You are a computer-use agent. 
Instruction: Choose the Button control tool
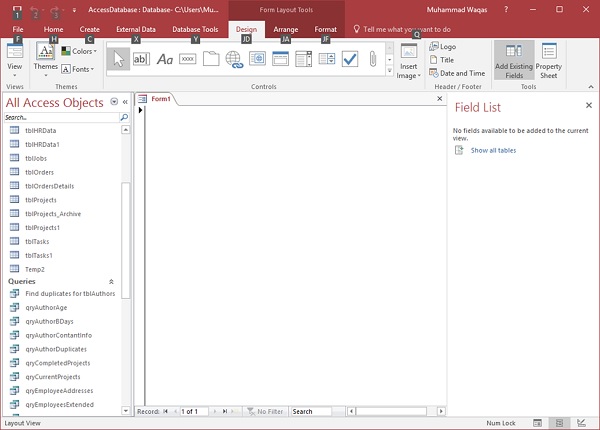187,59
